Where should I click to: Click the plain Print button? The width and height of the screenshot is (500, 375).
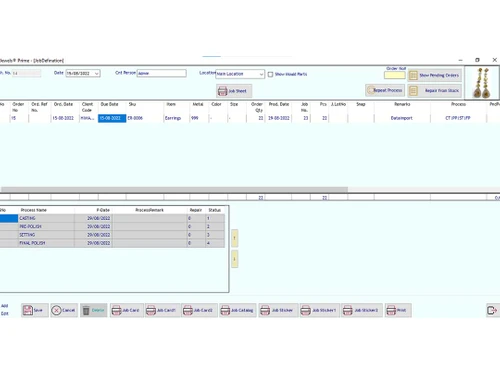click(x=398, y=310)
